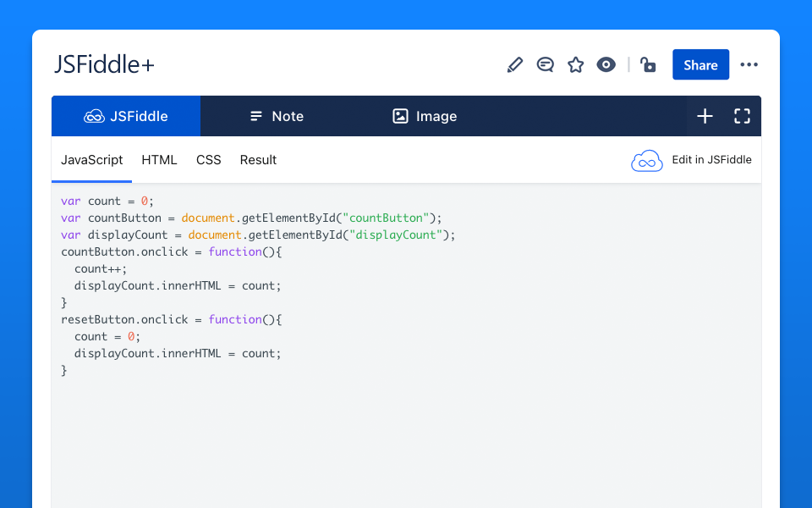Add a new tab with the plus icon
The height and width of the screenshot is (508, 812).
pos(705,116)
